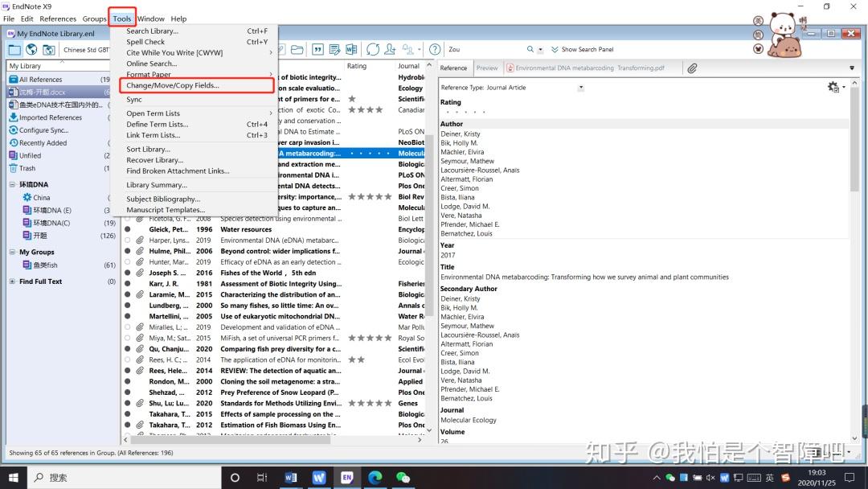The height and width of the screenshot is (489, 868).
Task: Expand the Find Full Text group
Action: tap(12, 281)
